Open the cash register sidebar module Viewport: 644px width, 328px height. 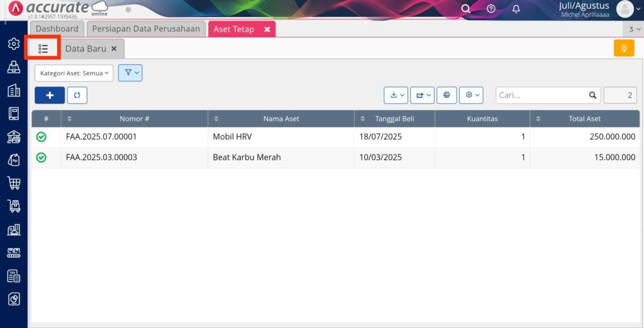(14, 67)
